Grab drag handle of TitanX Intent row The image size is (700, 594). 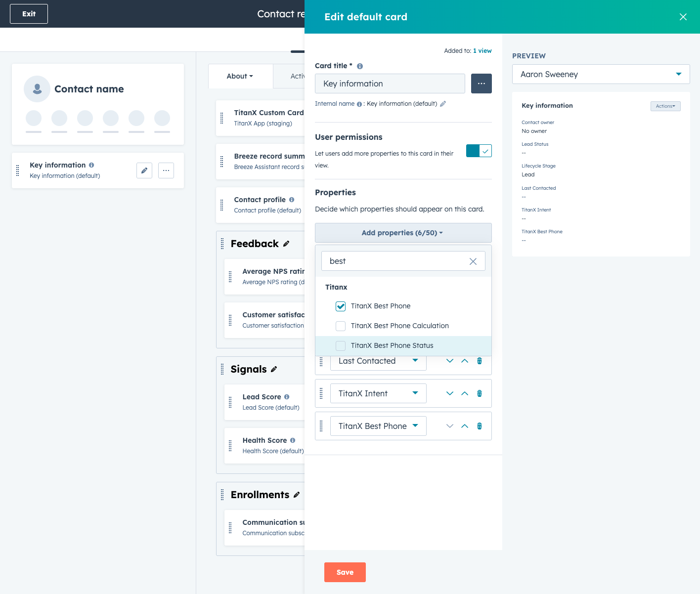[321, 393]
